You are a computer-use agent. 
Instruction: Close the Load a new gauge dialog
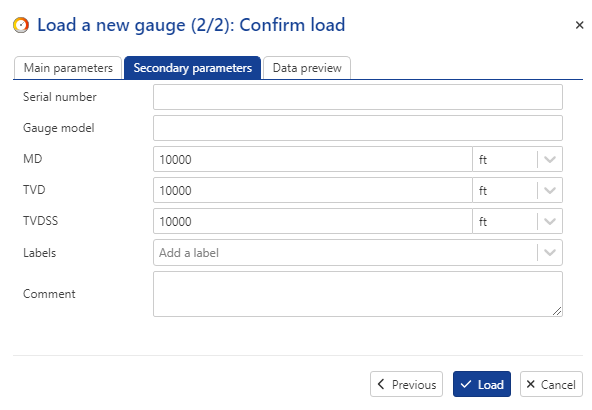click(x=579, y=25)
